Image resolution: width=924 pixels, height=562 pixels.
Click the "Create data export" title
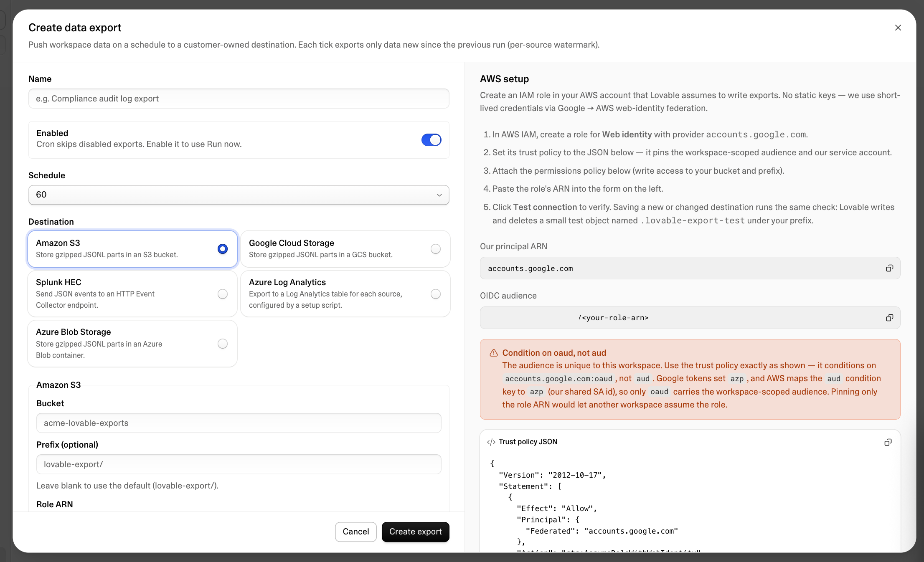(x=75, y=28)
